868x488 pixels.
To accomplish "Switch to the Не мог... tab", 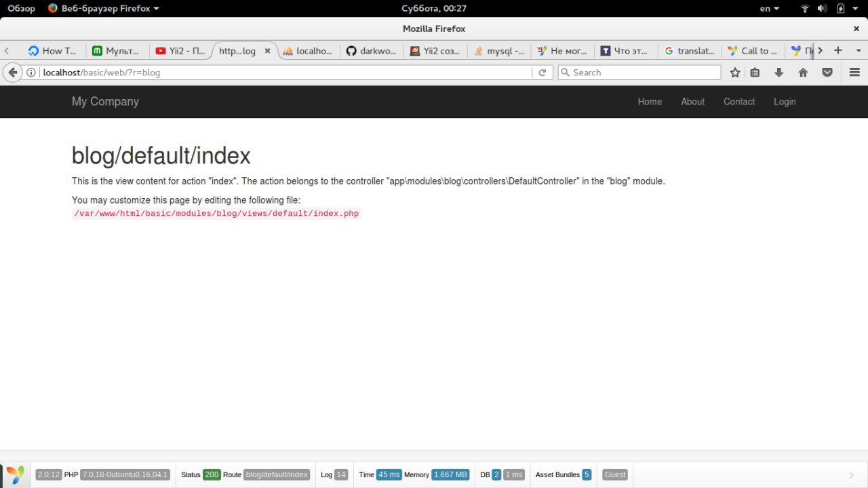I will (562, 51).
